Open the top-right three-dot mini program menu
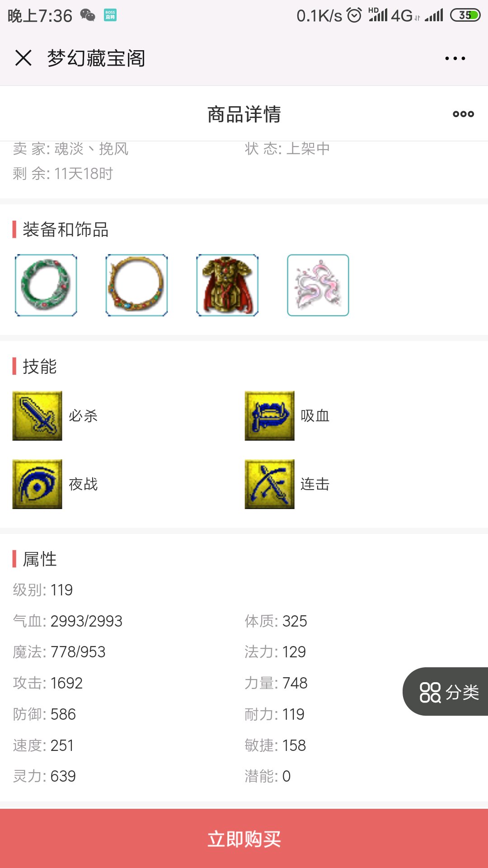This screenshot has width=488, height=868. point(455,58)
